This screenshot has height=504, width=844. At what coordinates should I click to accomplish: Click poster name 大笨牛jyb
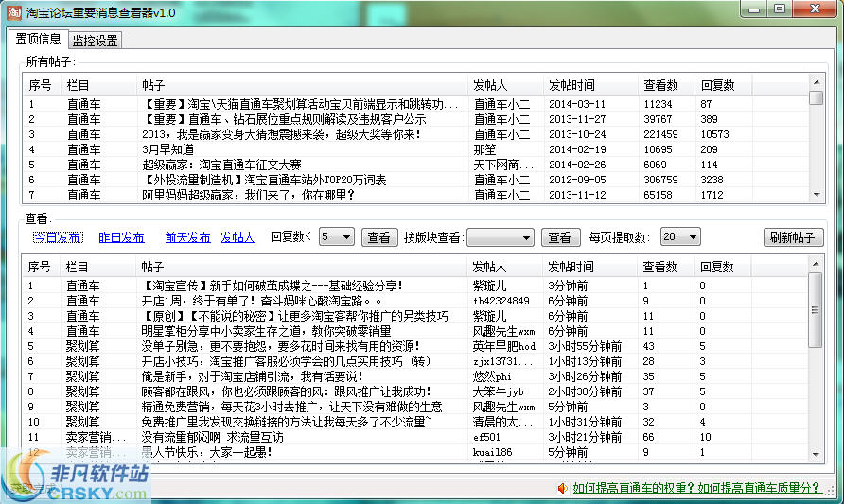tap(498, 391)
